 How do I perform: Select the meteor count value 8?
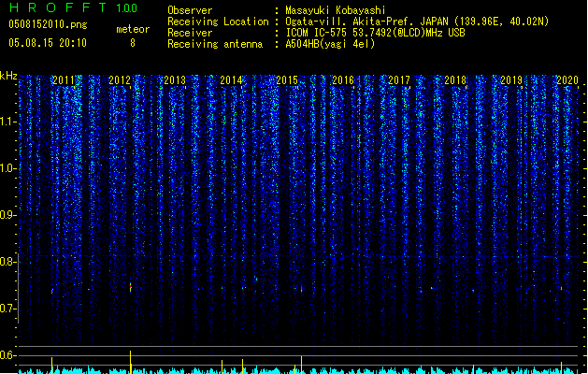point(133,43)
